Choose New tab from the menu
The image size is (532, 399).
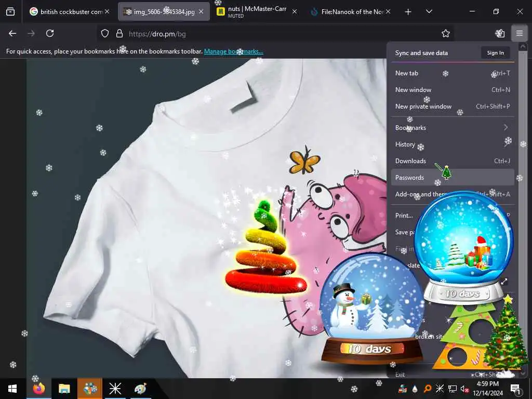[453, 73]
